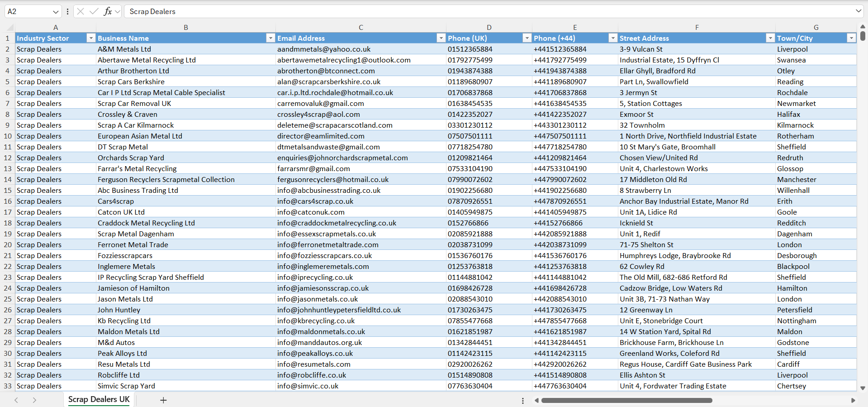
Task: Open Phone (UK) filter dropdown
Action: pyautogui.click(x=527, y=38)
